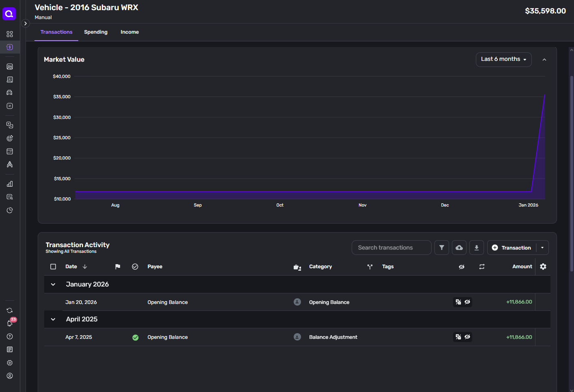
Task: Open the calendar sidebar icon
Action: 10,151
